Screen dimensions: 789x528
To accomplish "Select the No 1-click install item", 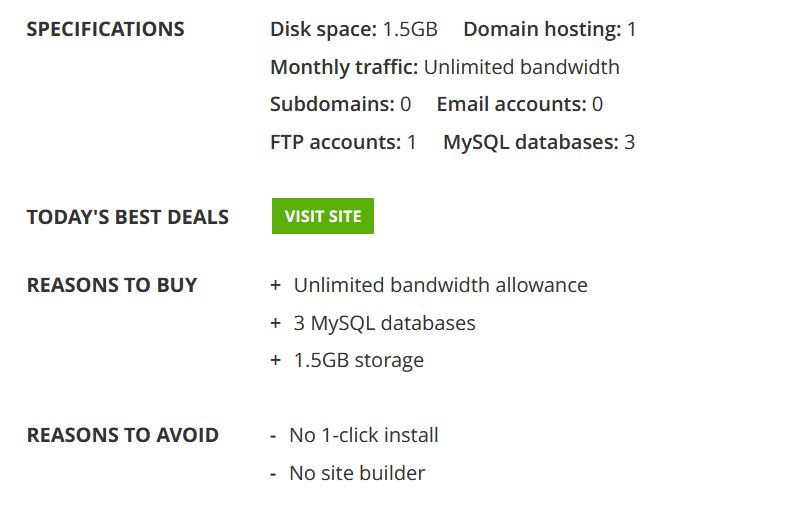I will click(364, 435).
